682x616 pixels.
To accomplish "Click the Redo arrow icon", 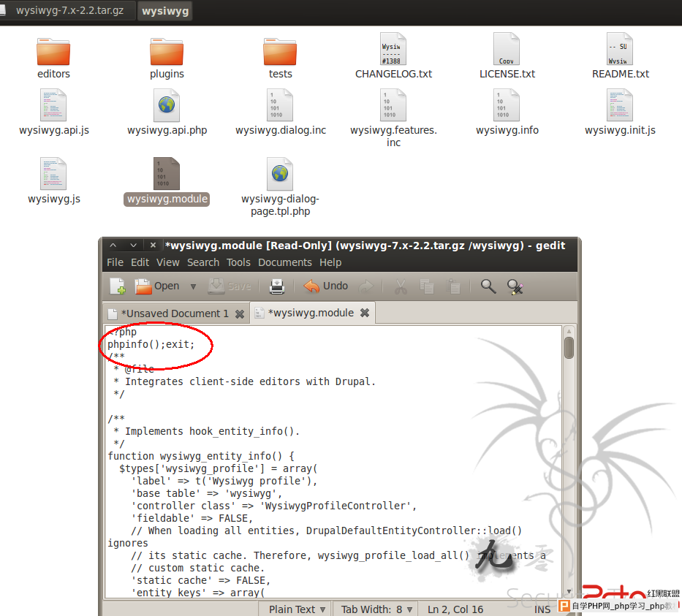I will (x=366, y=286).
